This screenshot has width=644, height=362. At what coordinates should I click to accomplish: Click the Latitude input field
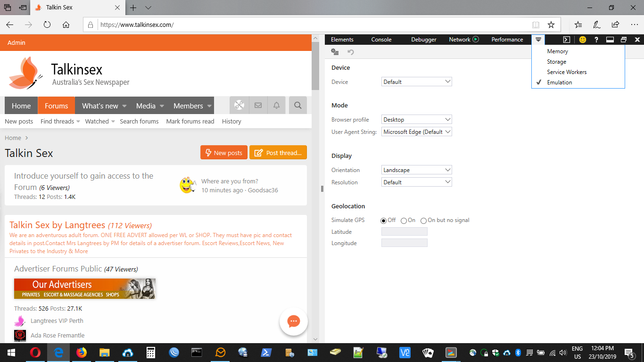coord(404,232)
